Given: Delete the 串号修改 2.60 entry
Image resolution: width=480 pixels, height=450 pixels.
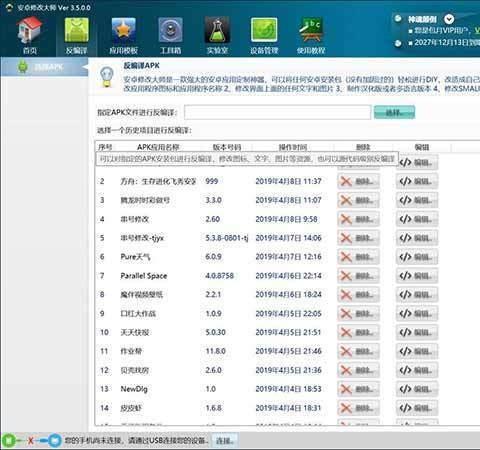Looking at the screenshot, I should (x=358, y=219).
